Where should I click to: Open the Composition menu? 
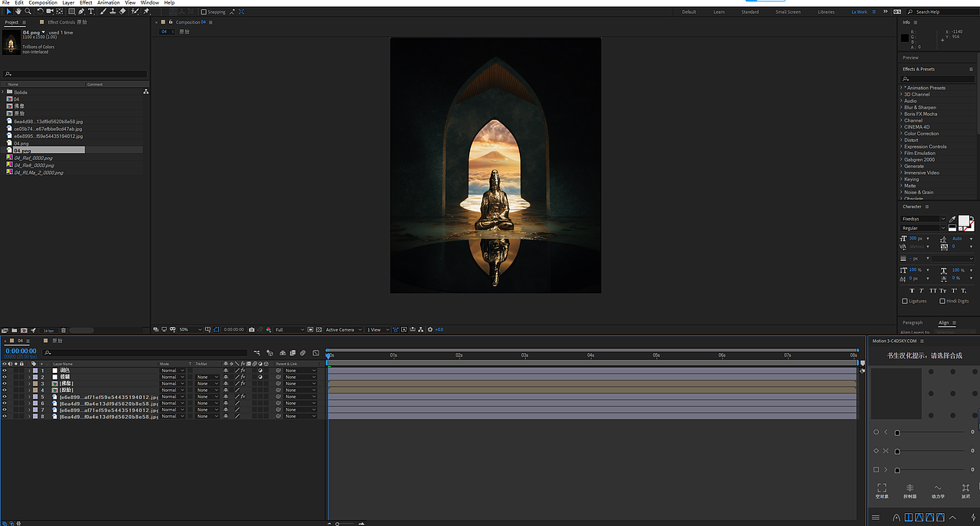pyautogui.click(x=43, y=2)
